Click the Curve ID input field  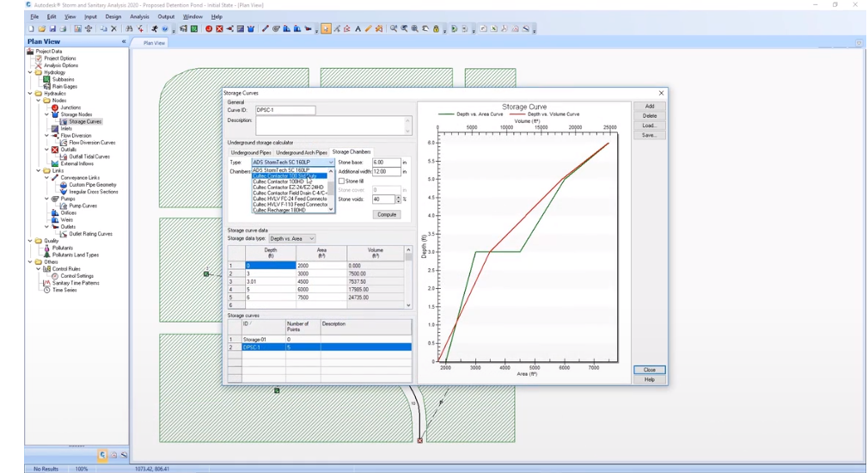pos(285,110)
